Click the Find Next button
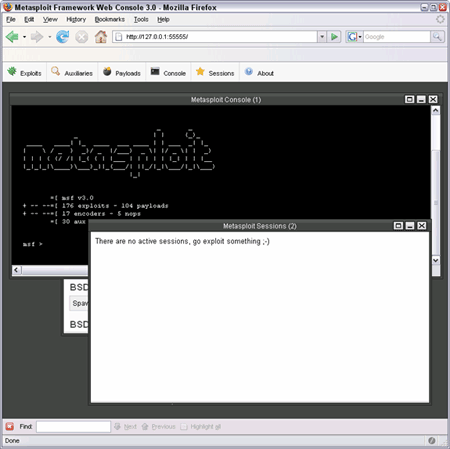The width and height of the screenshot is (450, 449). click(126, 426)
